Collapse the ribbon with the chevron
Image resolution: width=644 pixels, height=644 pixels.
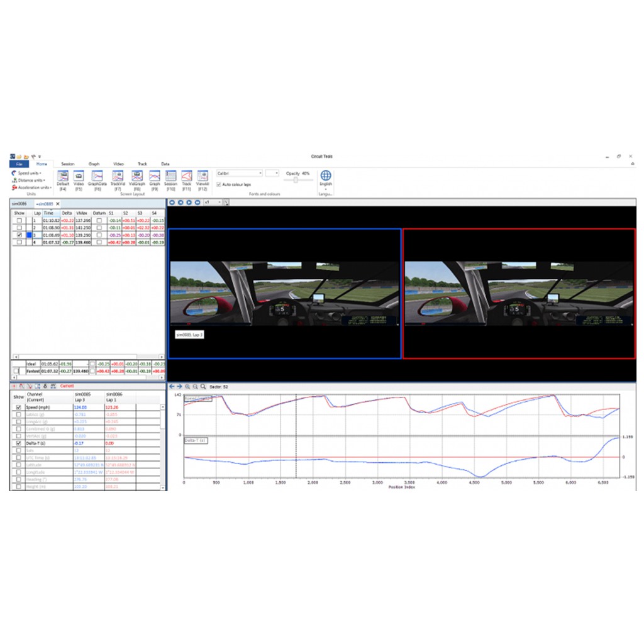(633, 164)
